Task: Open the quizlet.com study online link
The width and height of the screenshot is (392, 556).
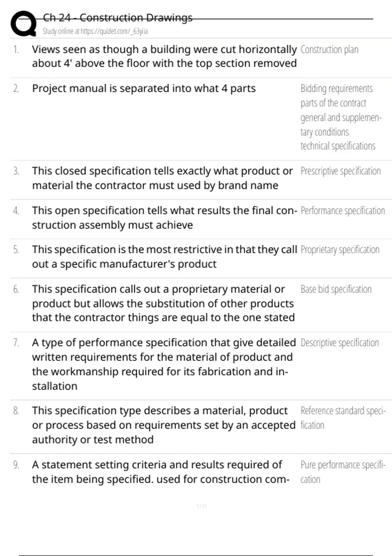Action: [95, 31]
